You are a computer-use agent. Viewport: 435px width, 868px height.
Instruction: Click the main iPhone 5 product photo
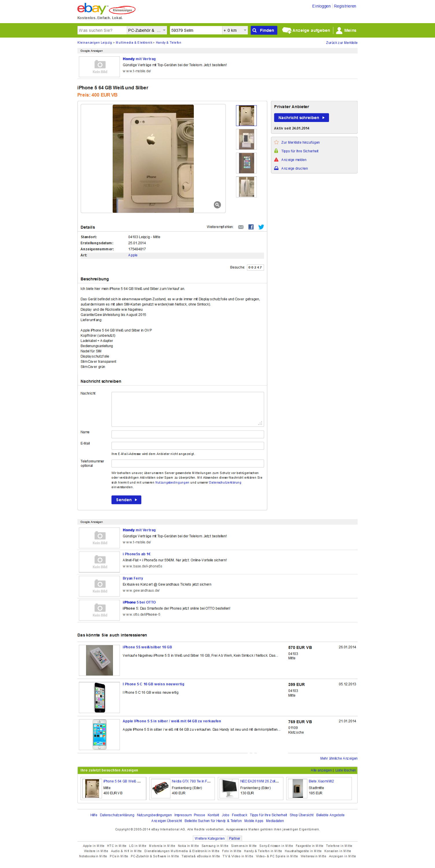pyautogui.click(x=153, y=159)
